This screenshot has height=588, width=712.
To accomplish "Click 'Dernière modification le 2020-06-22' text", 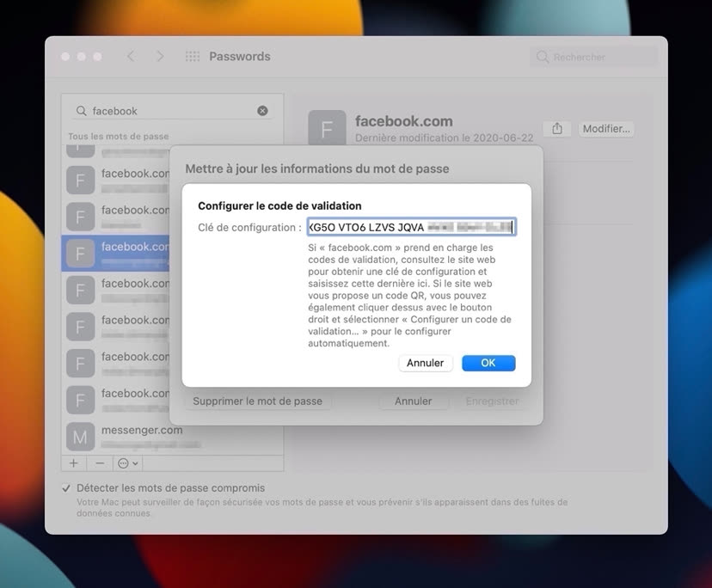I will point(444,138).
